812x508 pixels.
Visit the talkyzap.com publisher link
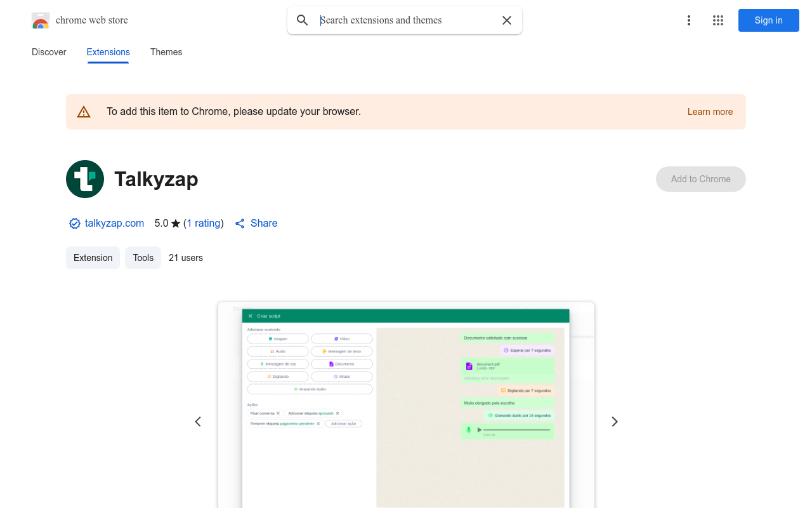(114, 224)
